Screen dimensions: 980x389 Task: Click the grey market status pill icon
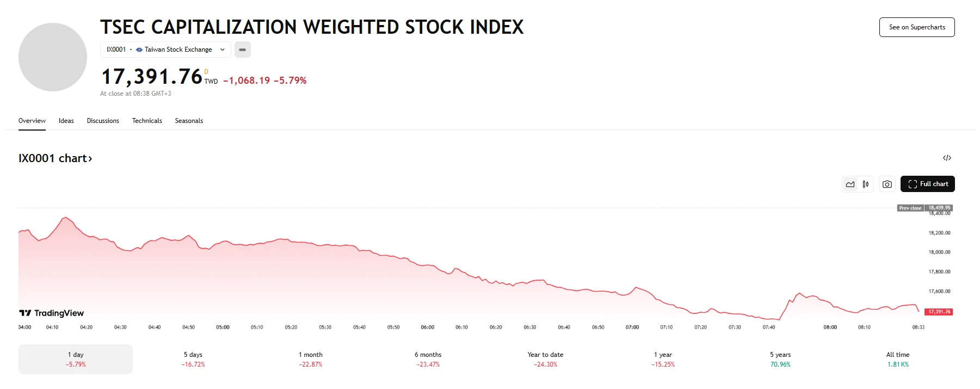pyautogui.click(x=243, y=50)
